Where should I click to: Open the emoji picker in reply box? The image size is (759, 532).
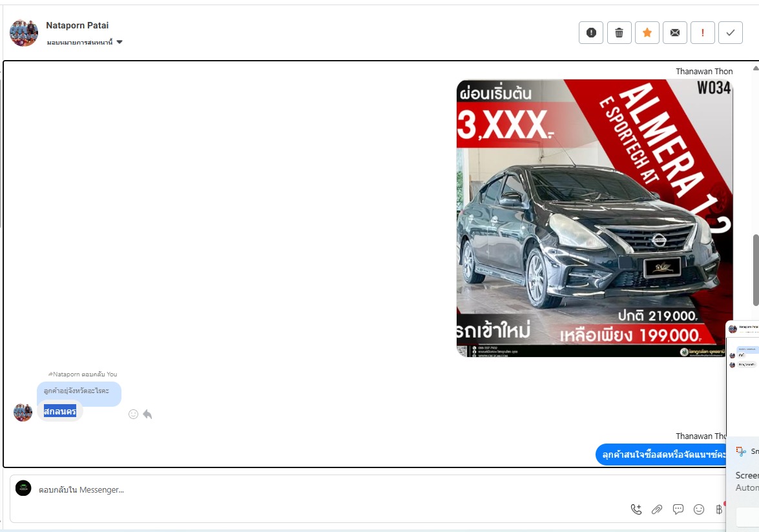coord(699,509)
